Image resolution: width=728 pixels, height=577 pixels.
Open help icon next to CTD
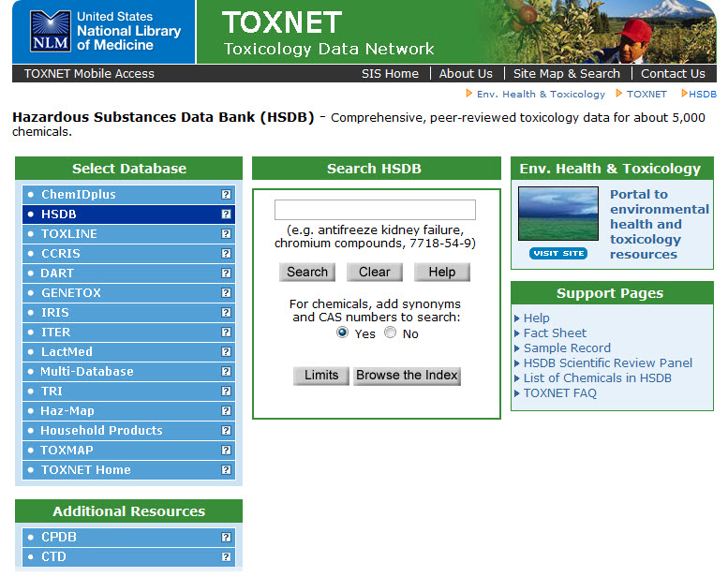[x=226, y=556]
